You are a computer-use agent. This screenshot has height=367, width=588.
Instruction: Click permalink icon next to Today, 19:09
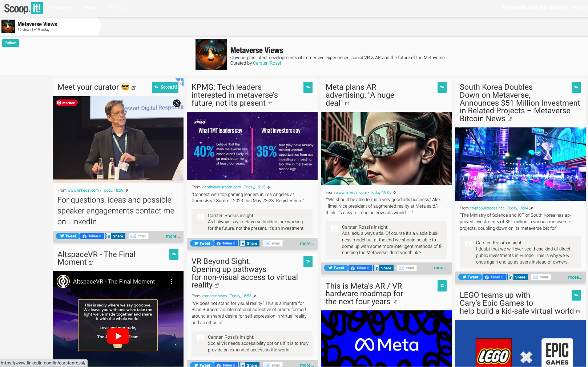click(x=394, y=193)
